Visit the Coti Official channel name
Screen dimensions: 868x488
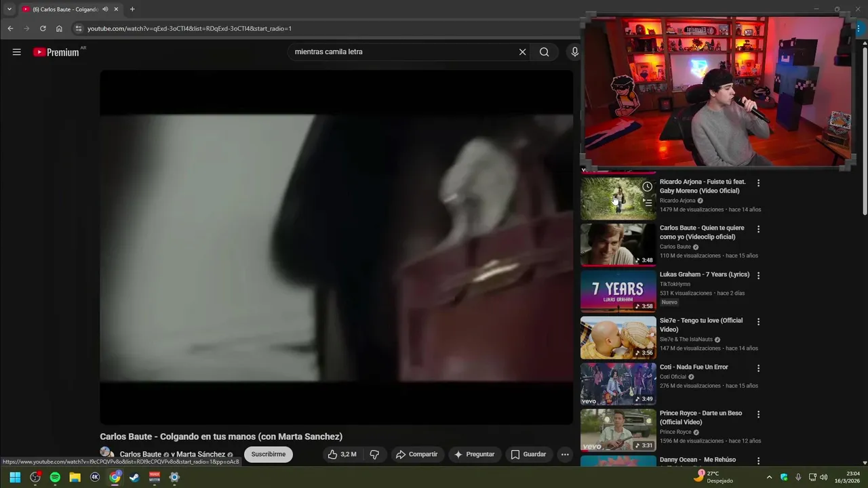pyautogui.click(x=673, y=377)
